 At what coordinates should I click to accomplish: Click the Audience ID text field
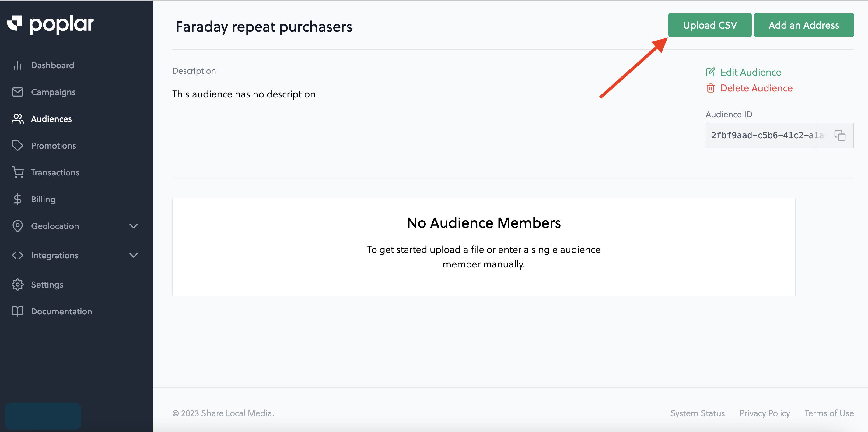click(779, 136)
